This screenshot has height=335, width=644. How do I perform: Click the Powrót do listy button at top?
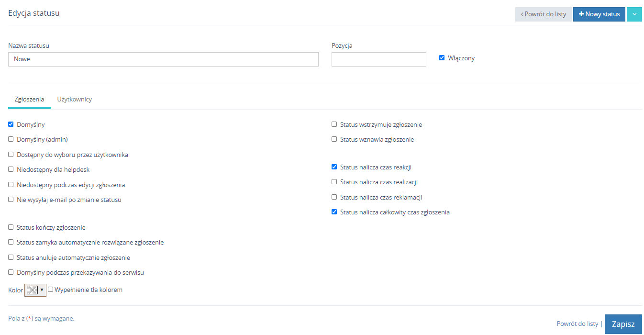[x=543, y=14]
